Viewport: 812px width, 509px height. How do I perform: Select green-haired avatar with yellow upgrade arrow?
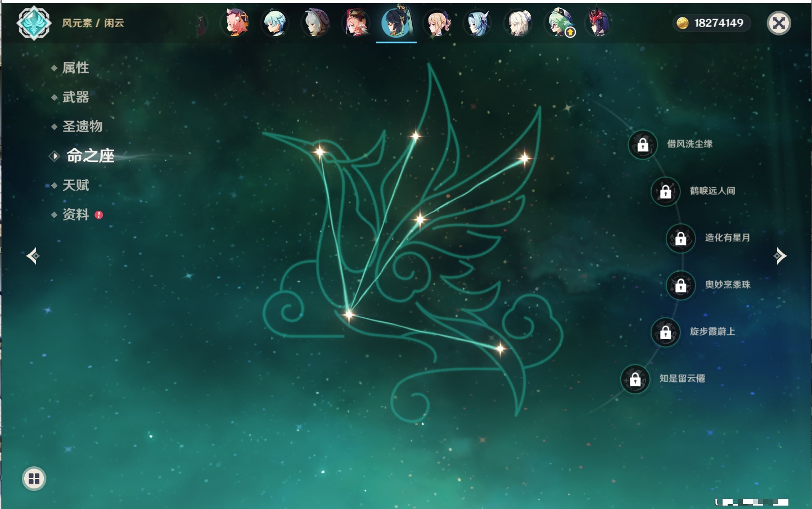(x=560, y=23)
